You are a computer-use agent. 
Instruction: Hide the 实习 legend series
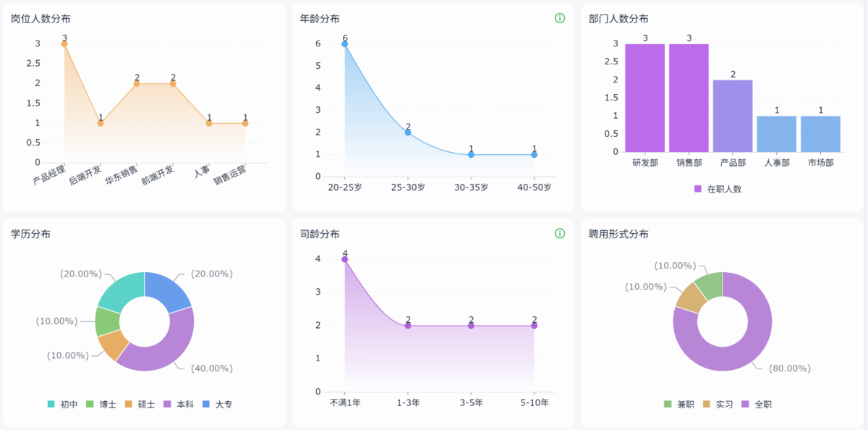[x=718, y=404]
